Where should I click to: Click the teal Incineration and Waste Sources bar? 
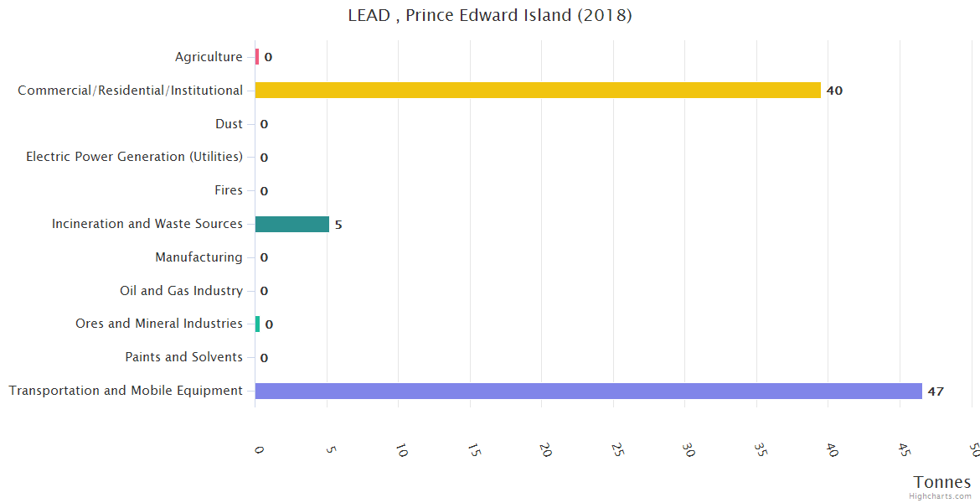(x=291, y=224)
